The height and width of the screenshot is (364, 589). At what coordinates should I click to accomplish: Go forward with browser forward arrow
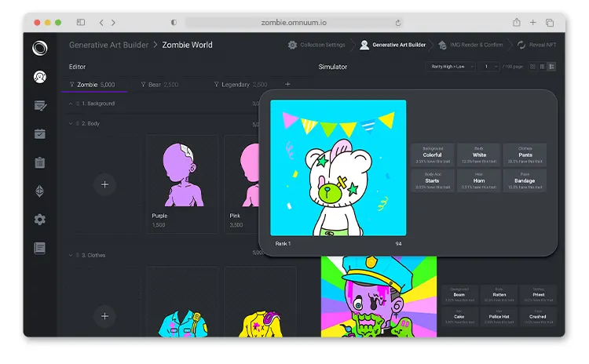click(113, 23)
